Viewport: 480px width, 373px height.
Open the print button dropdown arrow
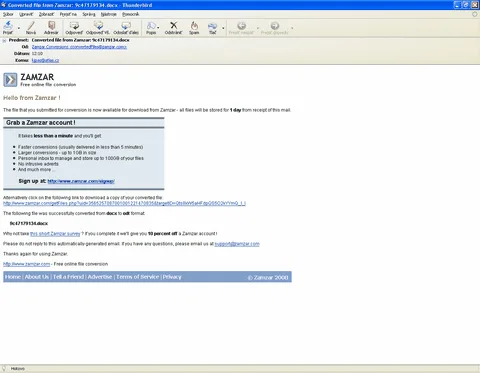click(223, 28)
